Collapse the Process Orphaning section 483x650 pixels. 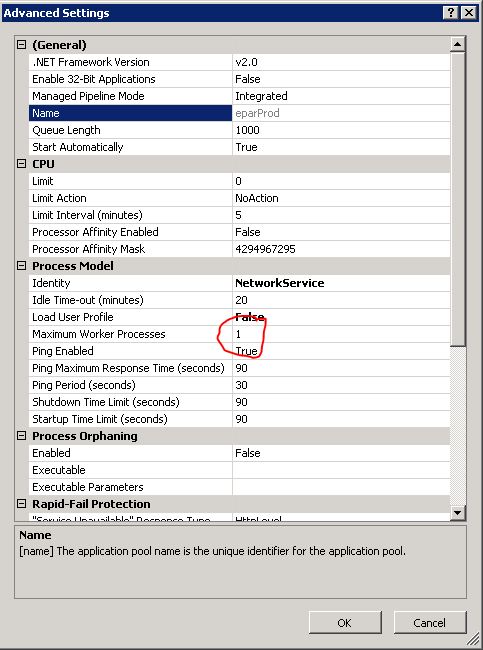tap(21, 436)
